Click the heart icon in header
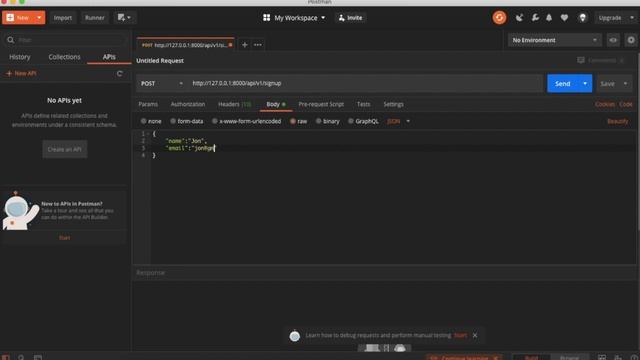 click(564, 18)
